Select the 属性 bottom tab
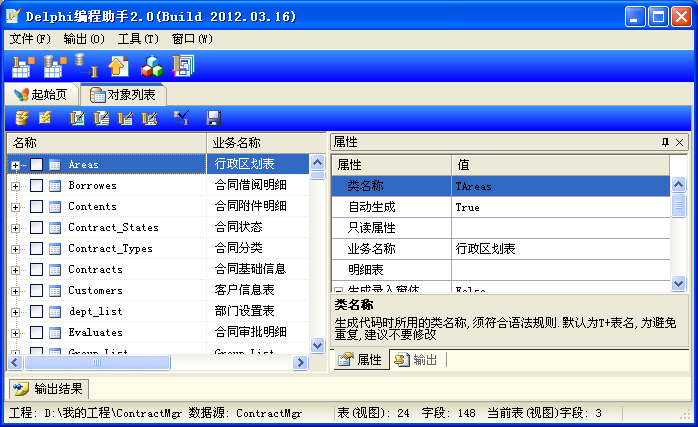The width and height of the screenshot is (698, 427). (360, 360)
